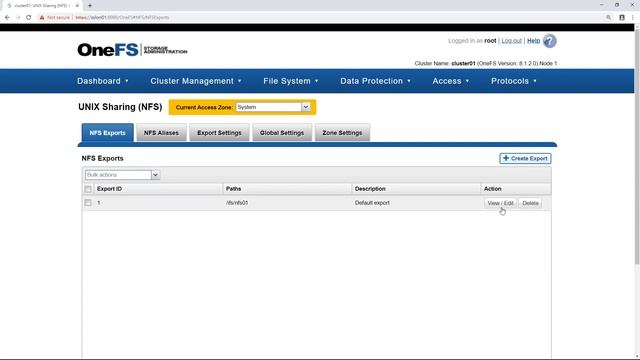Click the Log out link
The image size is (640, 360).
[x=511, y=41]
